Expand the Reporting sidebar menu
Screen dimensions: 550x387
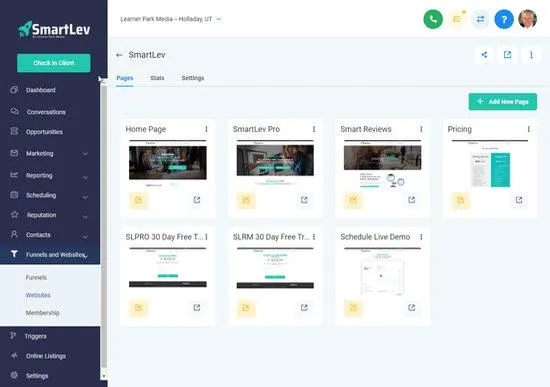coord(50,175)
